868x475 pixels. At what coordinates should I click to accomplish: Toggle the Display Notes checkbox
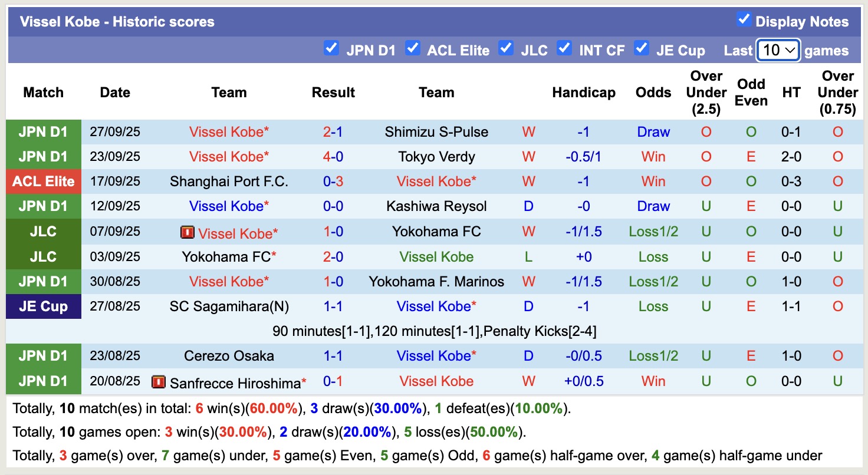click(745, 19)
